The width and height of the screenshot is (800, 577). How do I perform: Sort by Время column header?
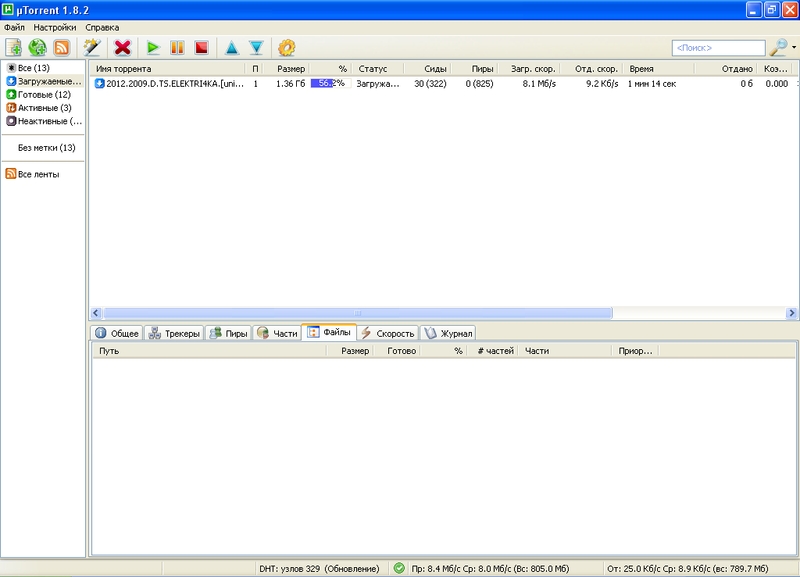pos(658,68)
